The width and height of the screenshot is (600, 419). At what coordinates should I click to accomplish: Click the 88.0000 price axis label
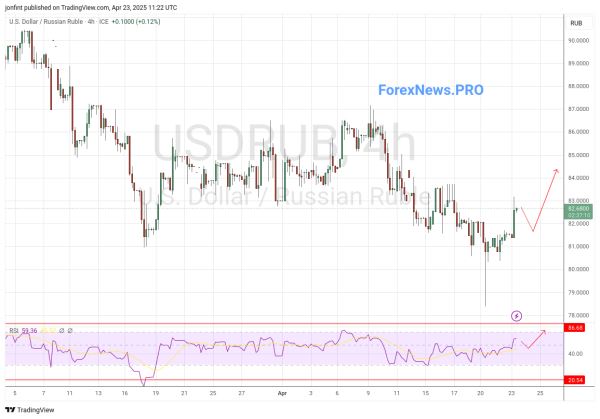pos(578,86)
